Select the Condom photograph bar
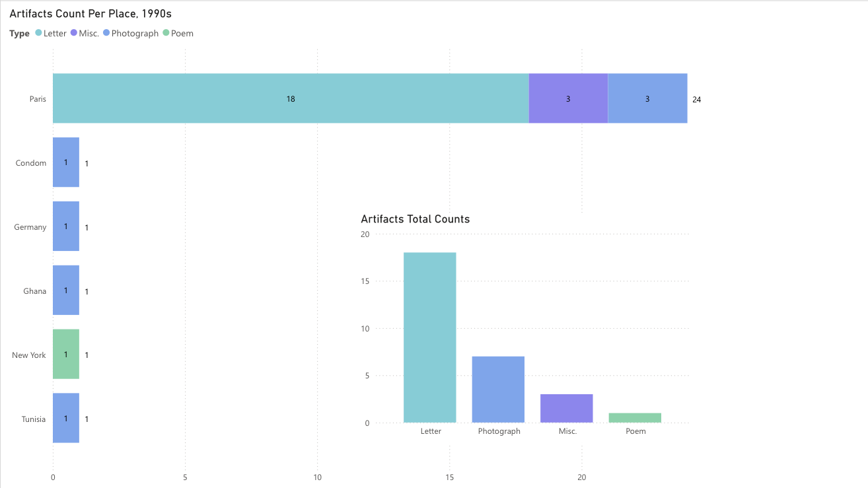This screenshot has width=868, height=488. (x=66, y=162)
